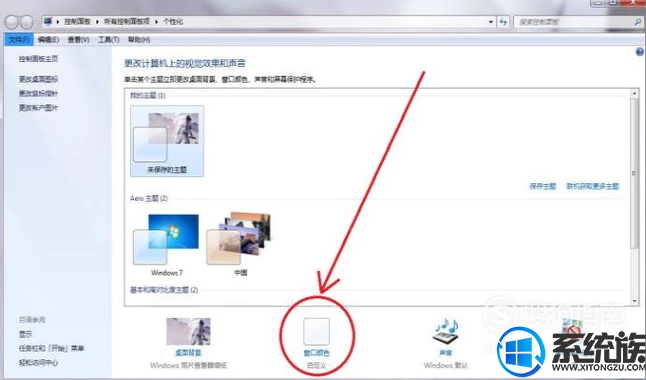
Task: Click the refresh button beside address bar
Action: click(x=503, y=22)
